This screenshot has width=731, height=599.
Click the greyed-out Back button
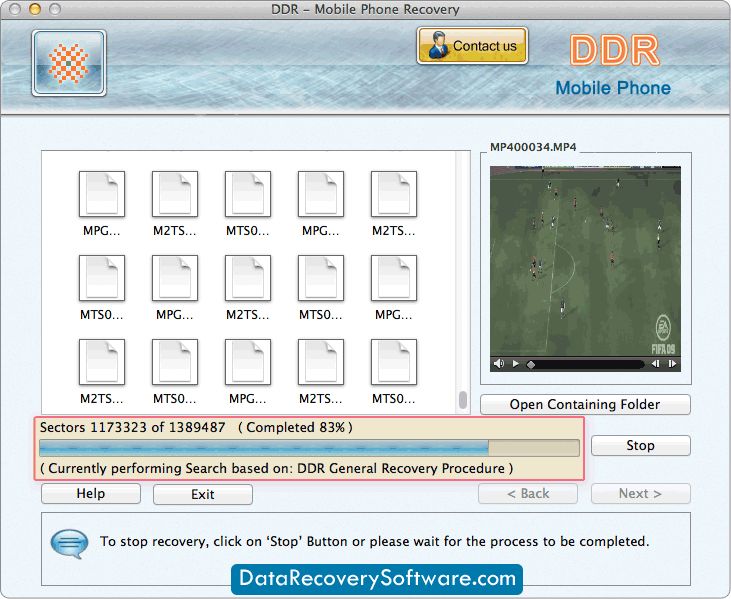pos(528,494)
